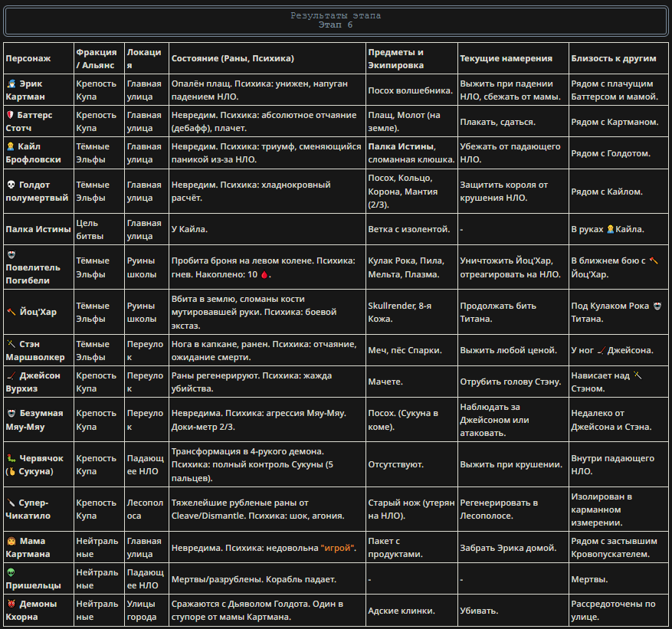The image size is (672, 629).
Task: Click the 'Мачете.' cell
Action: pyautogui.click(x=411, y=382)
